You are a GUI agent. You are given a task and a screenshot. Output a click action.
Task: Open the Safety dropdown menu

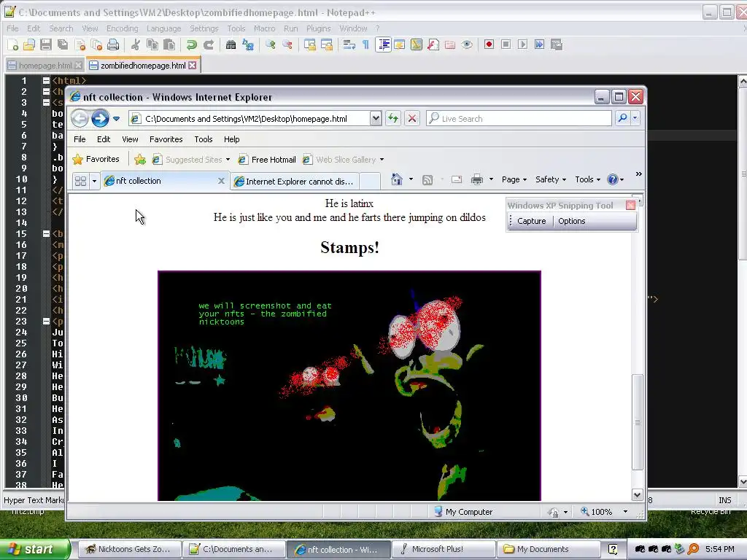click(551, 179)
